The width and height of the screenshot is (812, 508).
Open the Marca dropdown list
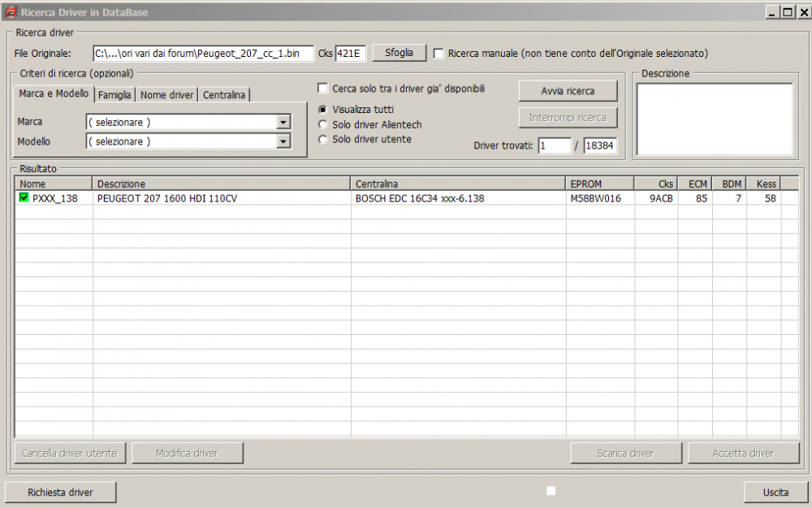pos(283,122)
